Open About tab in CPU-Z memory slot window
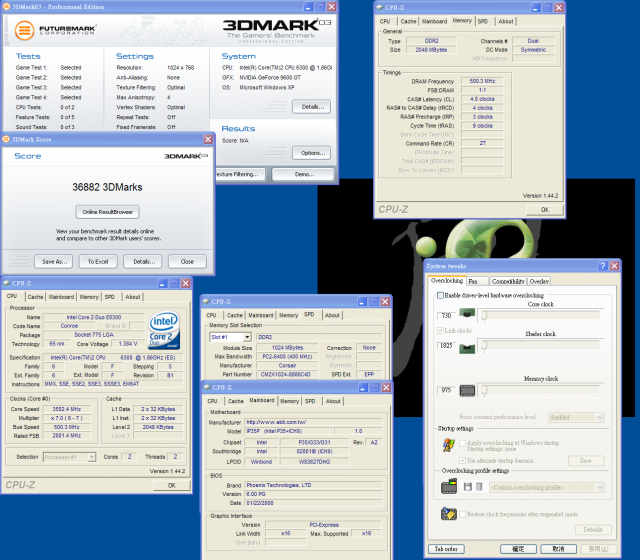640x560 pixels. pos(332,315)
